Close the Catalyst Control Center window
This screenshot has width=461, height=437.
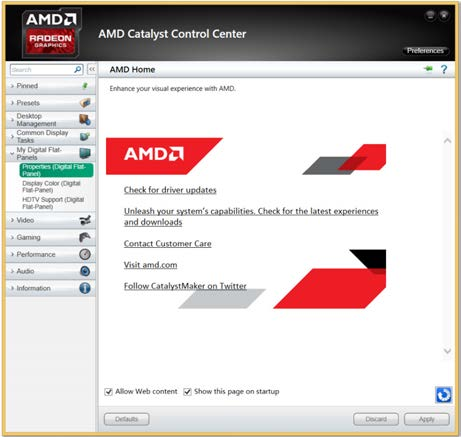pyautogui.click(x=444, y=15)
